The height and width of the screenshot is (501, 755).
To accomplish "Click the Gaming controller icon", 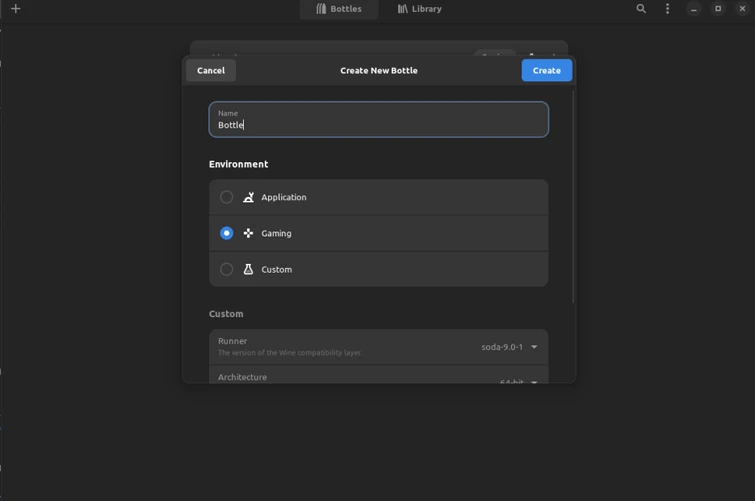I will pyautogui.click(x=248, y=234).
